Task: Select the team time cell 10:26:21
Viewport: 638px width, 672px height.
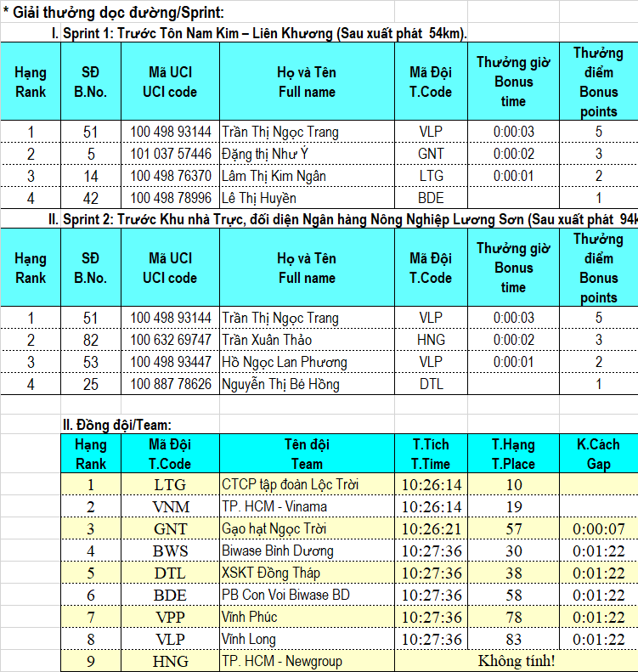Action: (x=432, y=528)
